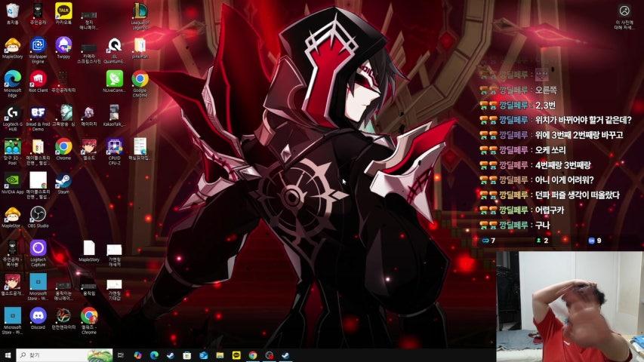Open the Microsoft Edge desktop shortcut
Image resolution: width=644 pixels, height=362 pixels.
(12, 84)
